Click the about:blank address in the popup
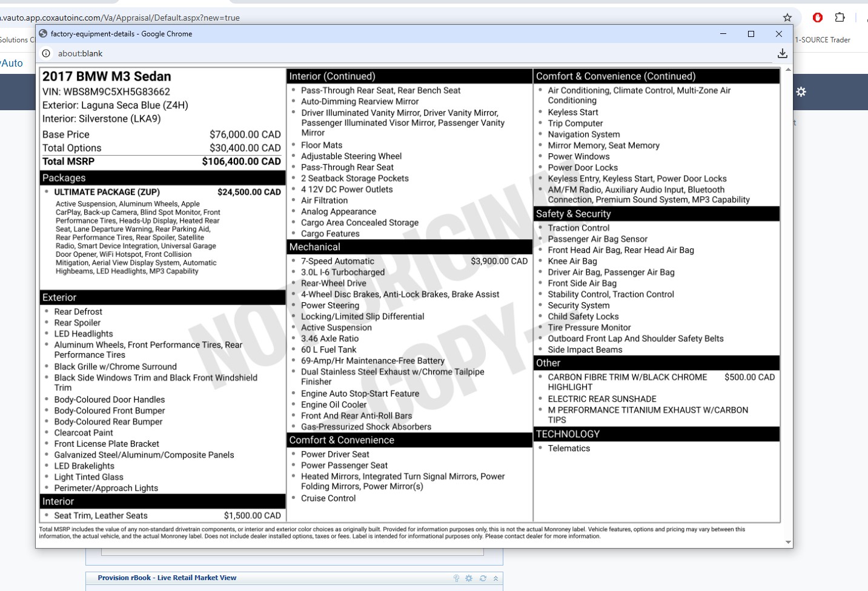Viewport: 868px width, 591px height. coord(80,53)
